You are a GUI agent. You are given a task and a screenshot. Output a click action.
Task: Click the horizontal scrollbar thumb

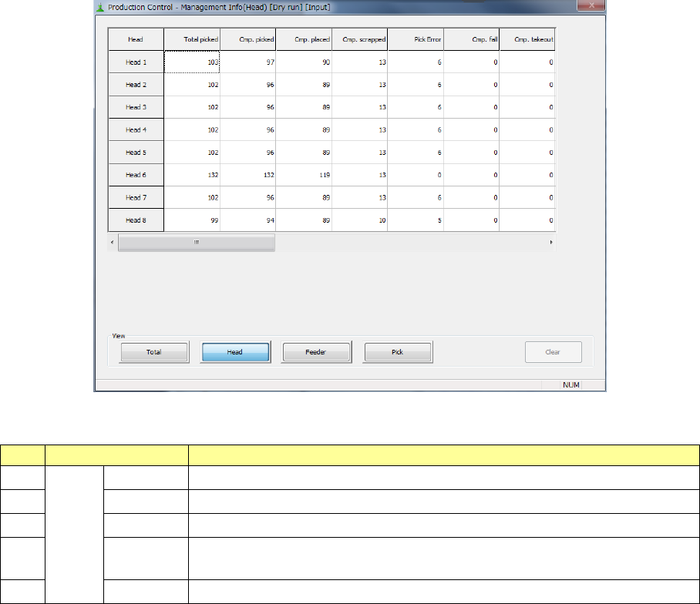(197, 242)
